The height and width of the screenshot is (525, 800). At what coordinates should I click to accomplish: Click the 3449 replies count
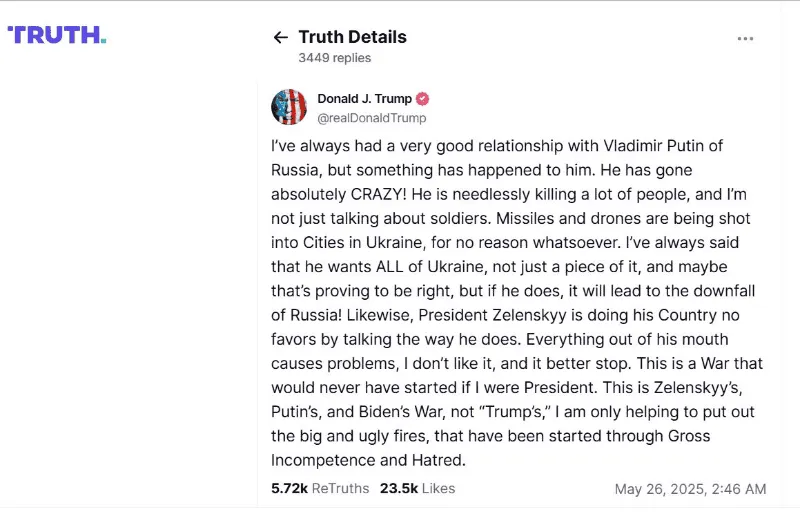(334, 58)
